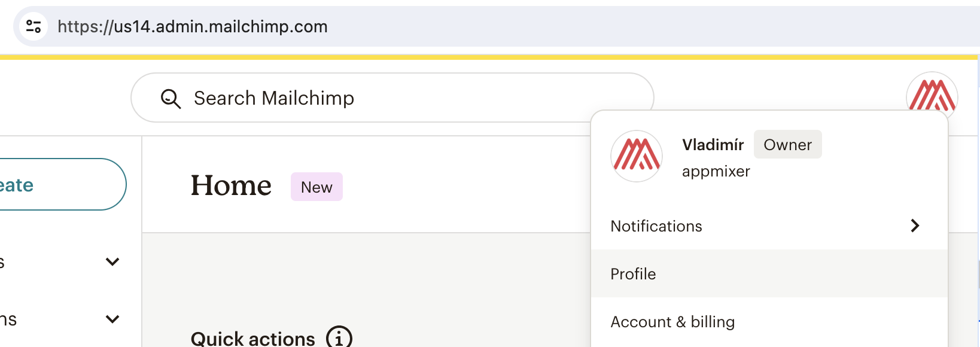Viewport: 980px width, 347px height.
Task: Click the site info icon in address bar
Action: [x=34, y=26]
